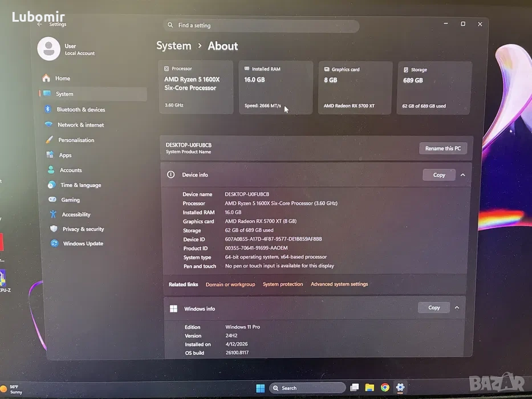
Task: Open Time & language settings
Action: [80, 185]
